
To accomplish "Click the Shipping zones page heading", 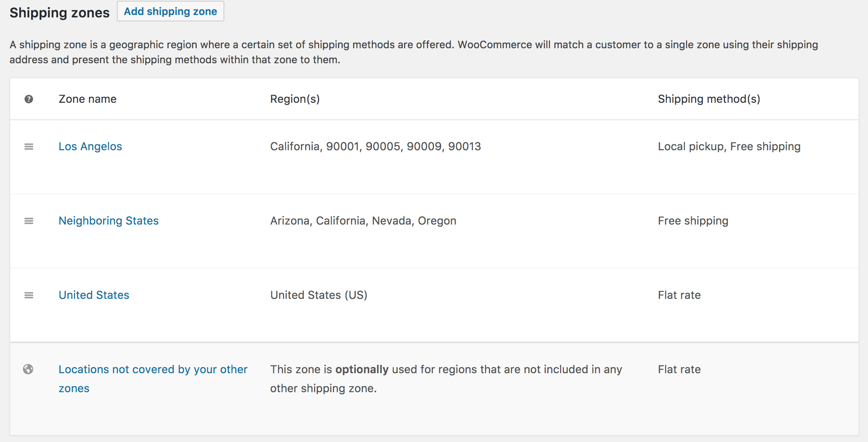I will pos(59,12).
